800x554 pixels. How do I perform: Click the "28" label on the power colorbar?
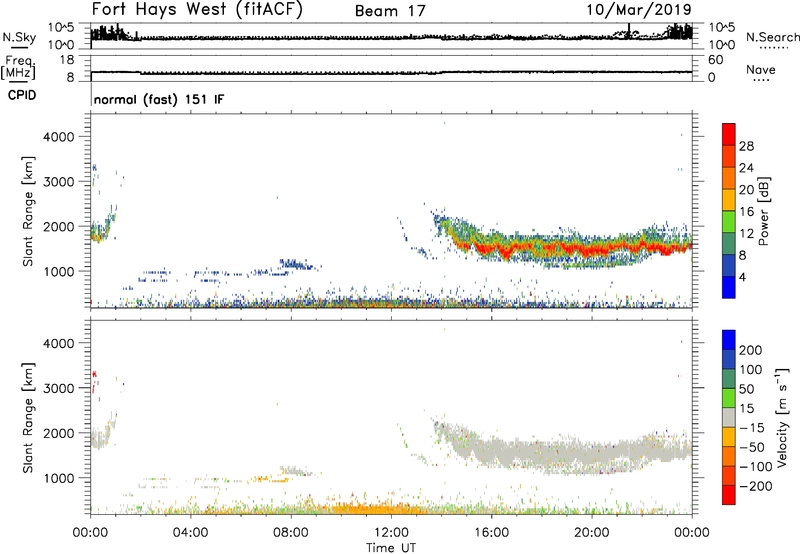(746, 146)
